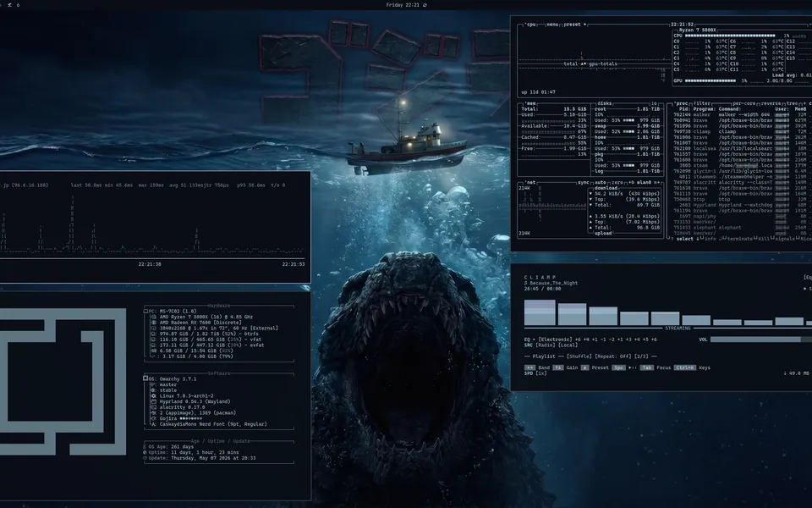Viewport: 812px width, 508px height.
Task: Click the btop 'preset' option
Action: 572,25
